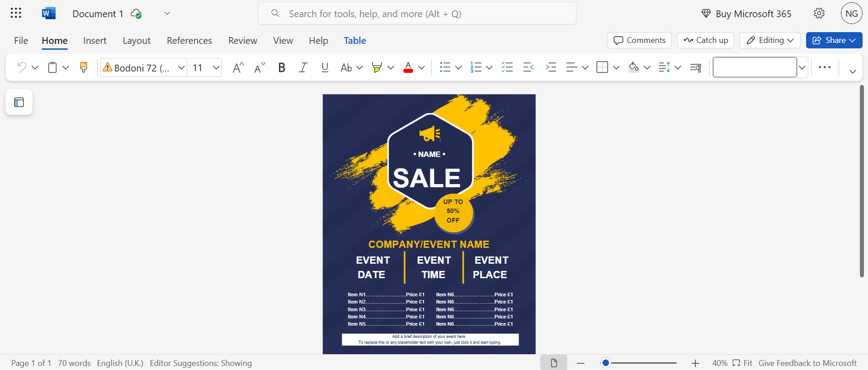Click the search box for tools and help
This screenshot has width=868, height=370.
click(x=417, y=14)
